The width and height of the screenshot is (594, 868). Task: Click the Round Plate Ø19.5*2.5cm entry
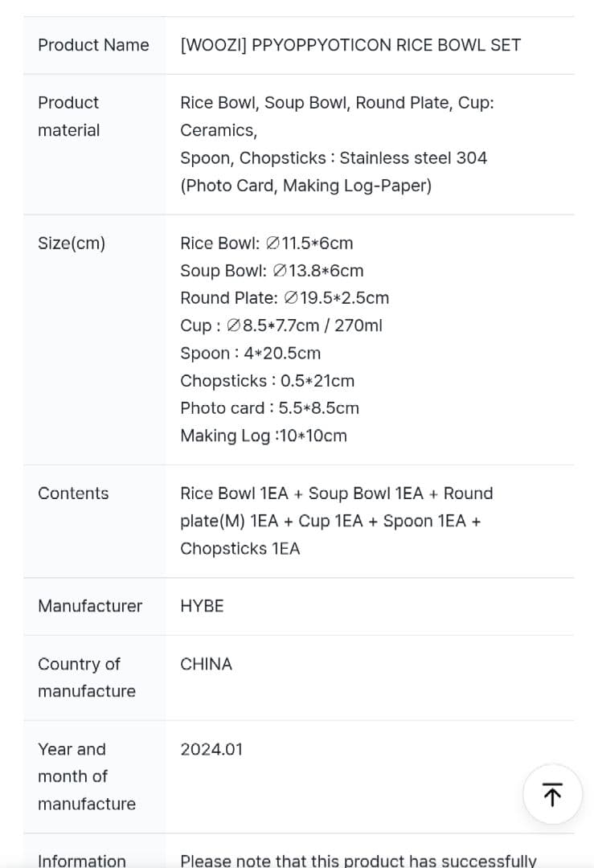click(285, 298)
